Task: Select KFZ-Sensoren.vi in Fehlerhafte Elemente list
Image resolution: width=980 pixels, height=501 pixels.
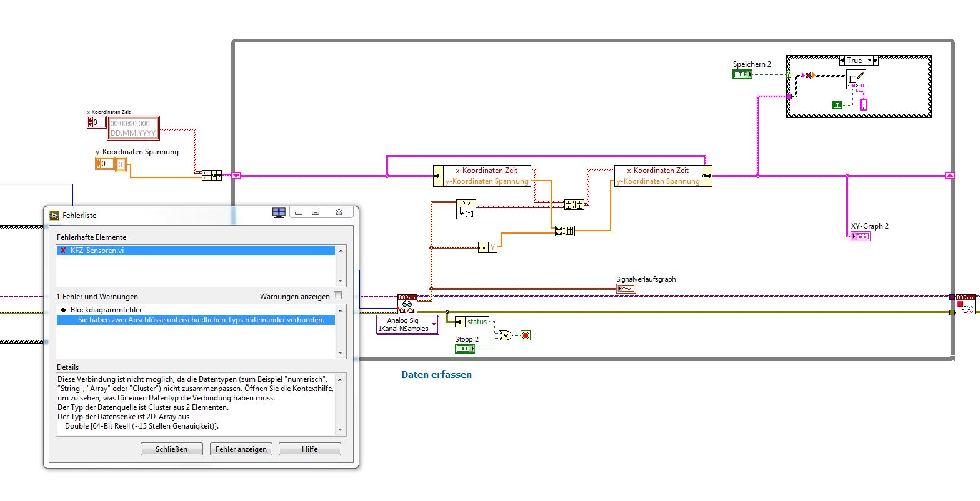Action: 196,250
